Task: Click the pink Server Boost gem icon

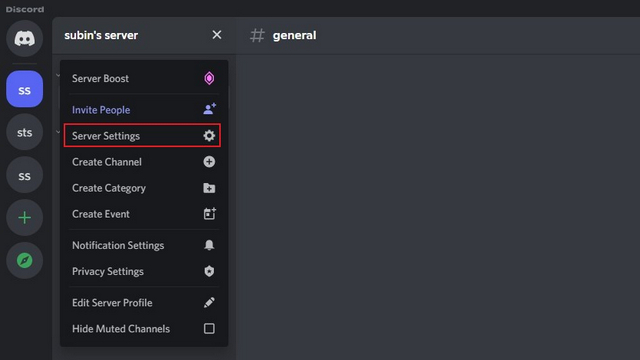Action: (x=209, y=78)
